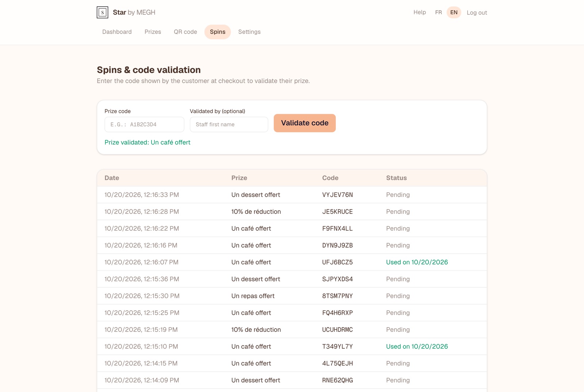Switch language to FR

tap(438, 12)
